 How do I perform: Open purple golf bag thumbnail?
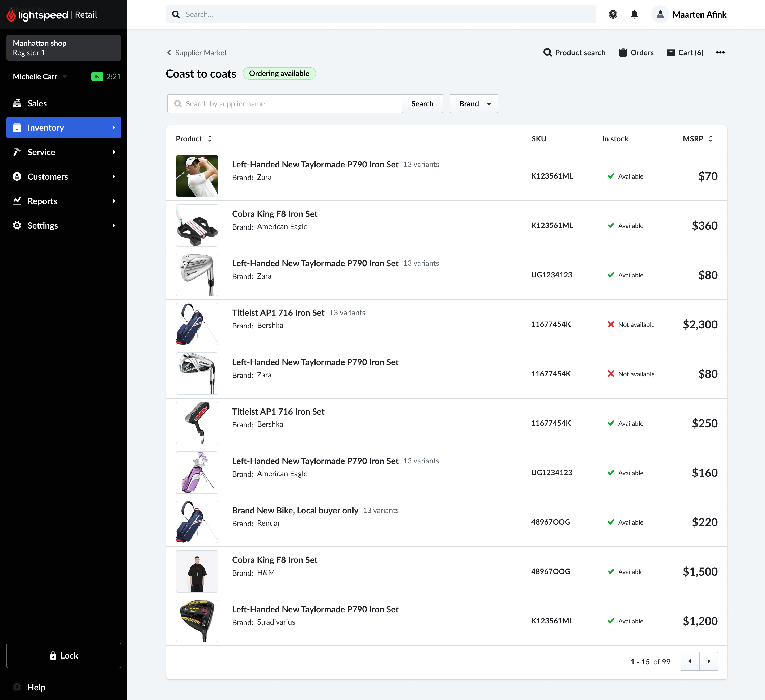point(197,472)
